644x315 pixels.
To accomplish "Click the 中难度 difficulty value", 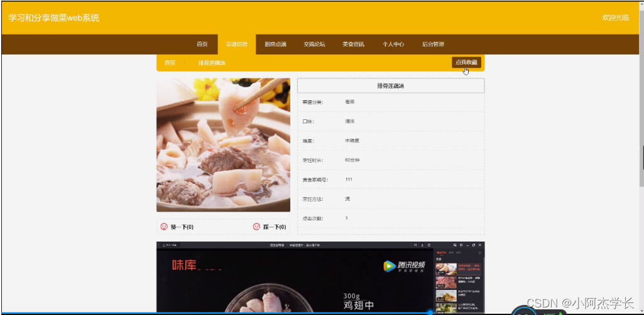I will [352, 141].
